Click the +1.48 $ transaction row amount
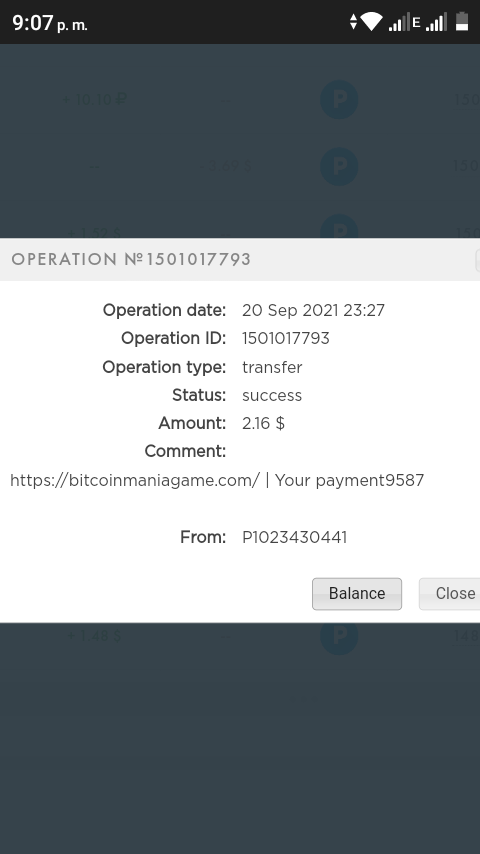This screenshot has width=480, height=854. click(x=94, y=636)
